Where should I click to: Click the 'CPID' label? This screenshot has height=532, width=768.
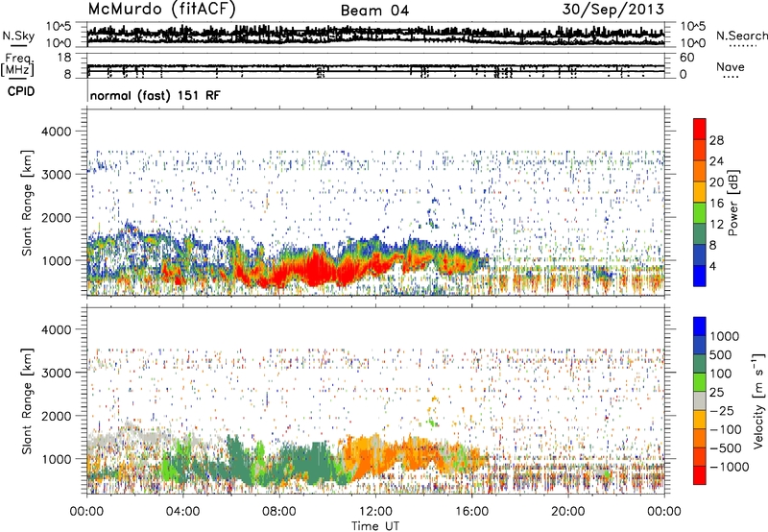21,91
